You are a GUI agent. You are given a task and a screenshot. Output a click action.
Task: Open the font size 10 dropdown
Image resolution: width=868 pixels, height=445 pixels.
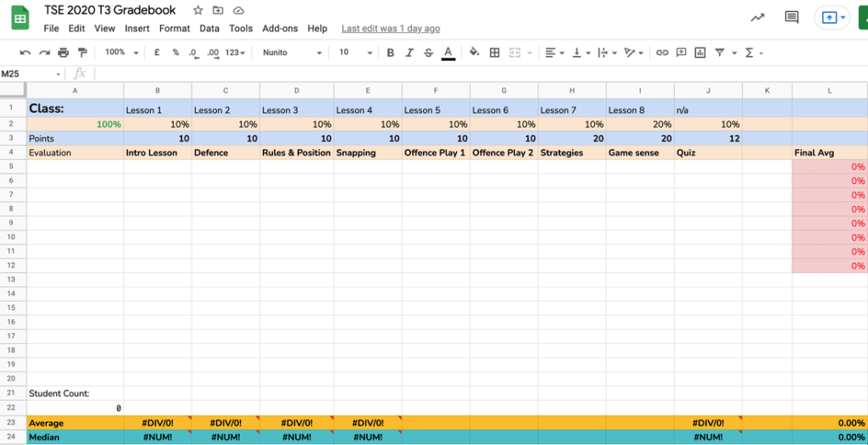point(356,53)
